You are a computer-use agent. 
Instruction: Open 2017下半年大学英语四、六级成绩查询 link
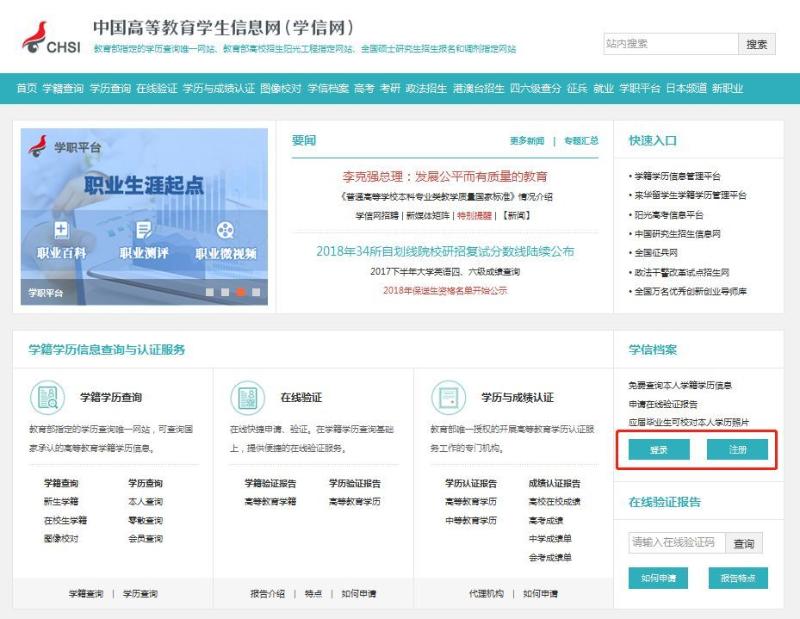click(445, 271)
